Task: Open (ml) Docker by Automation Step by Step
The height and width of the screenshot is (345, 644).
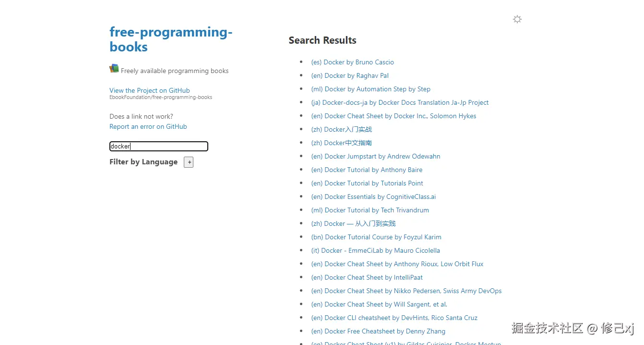Action: tap(370, 89)
